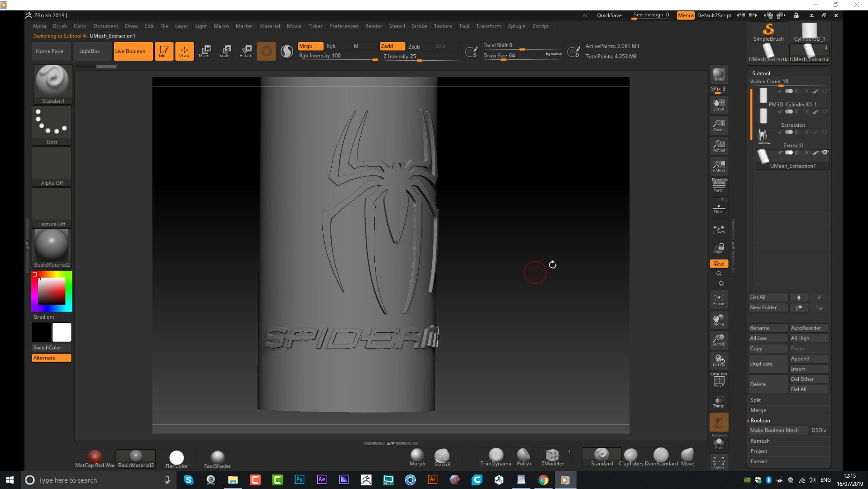
Task: Toggle the Alternate color button
Action: [x=52, y=358]
